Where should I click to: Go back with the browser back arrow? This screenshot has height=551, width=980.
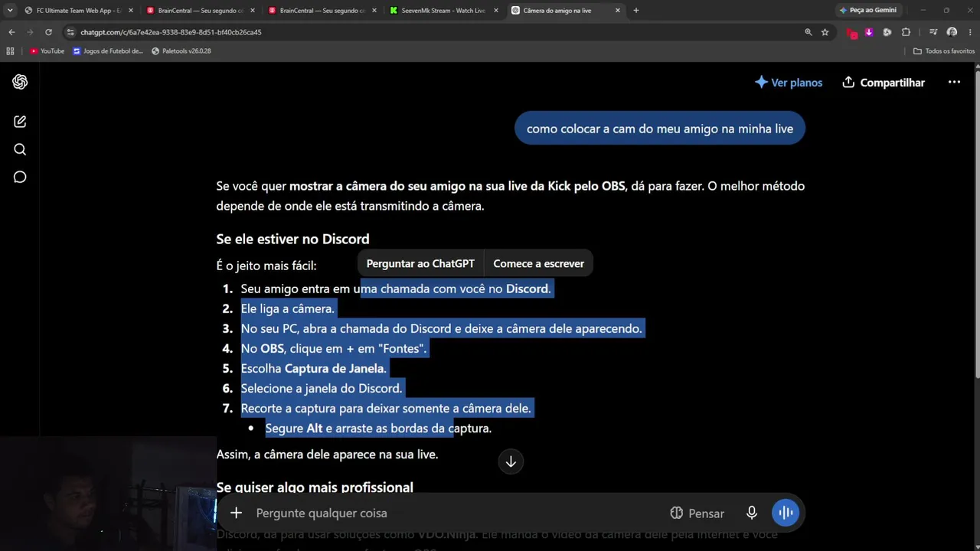(11, 32)
